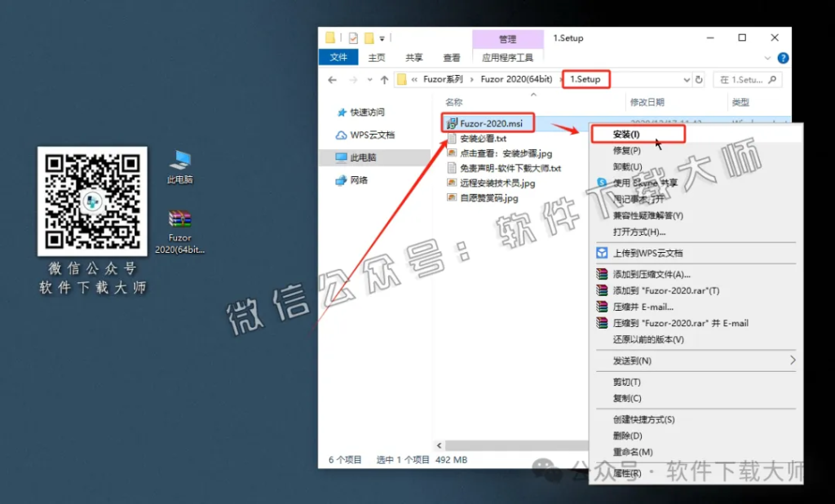Click 发送到(N) menu entry text
Viewport: 835px width, 504px height.
point(632,360)
